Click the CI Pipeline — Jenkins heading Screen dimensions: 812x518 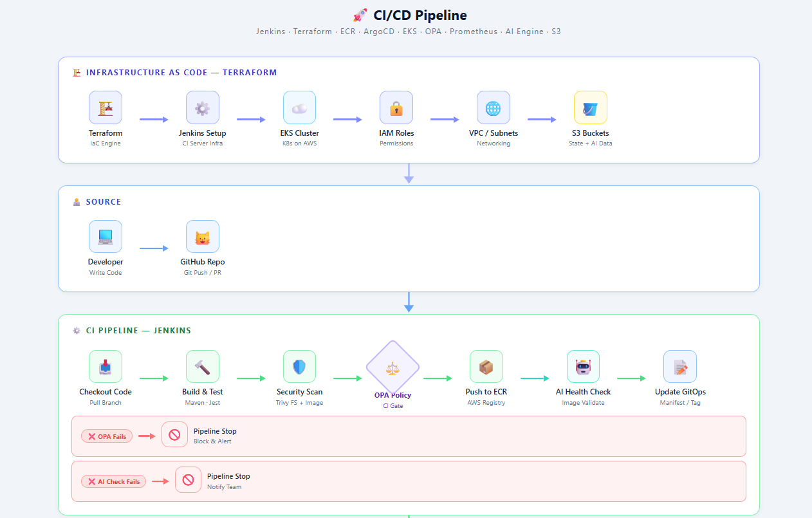138,331
